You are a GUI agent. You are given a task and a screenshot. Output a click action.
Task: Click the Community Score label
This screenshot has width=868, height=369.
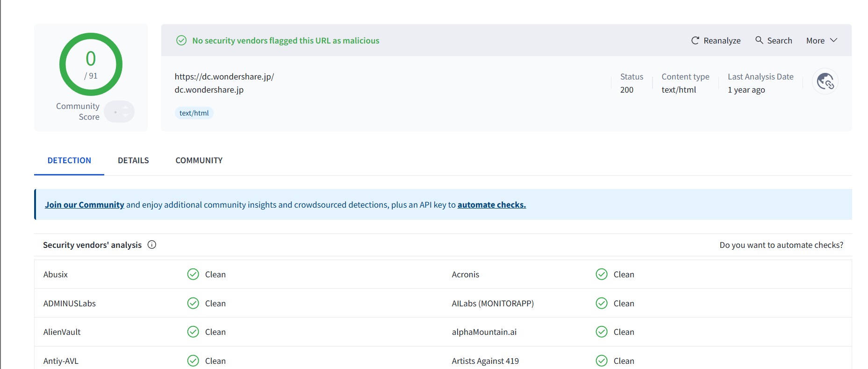click(78, 112)
